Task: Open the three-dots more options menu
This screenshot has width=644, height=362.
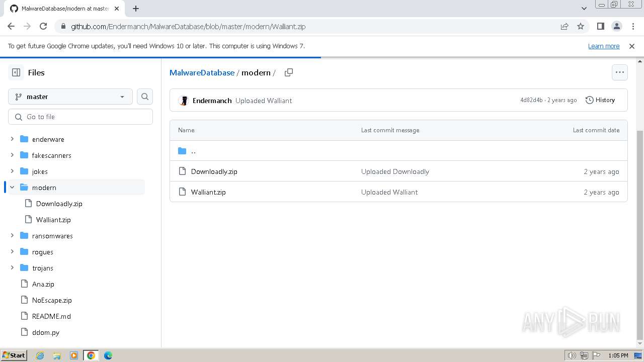Action: point(619,72)
